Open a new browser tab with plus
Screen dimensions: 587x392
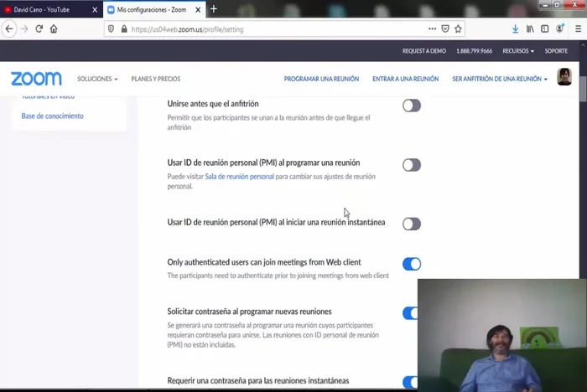pos(214,9)
